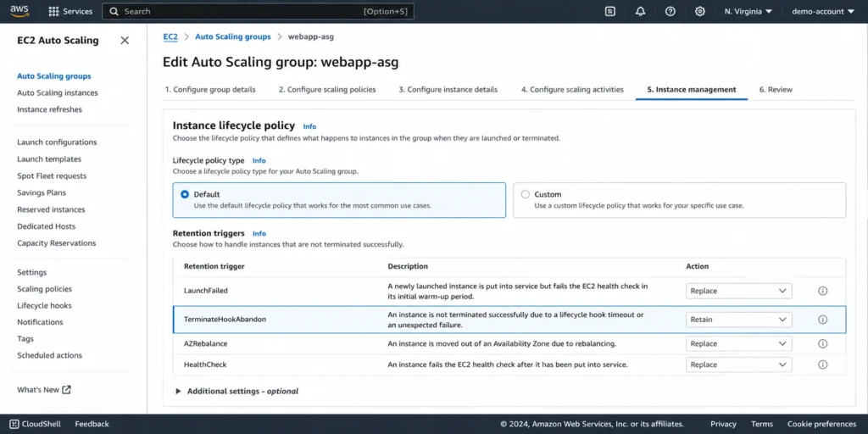
Task: Open Instance refreshes in sidebar
Action: (x=49, y=109)
